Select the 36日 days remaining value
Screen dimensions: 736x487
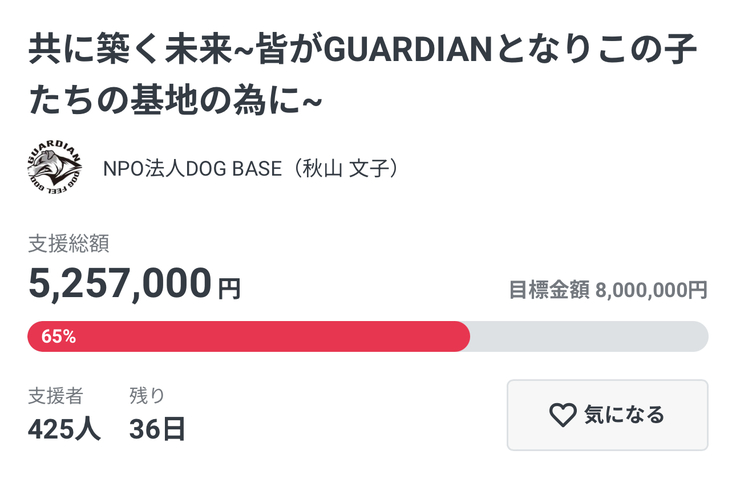pyautogui.click(x=157, y=429)
